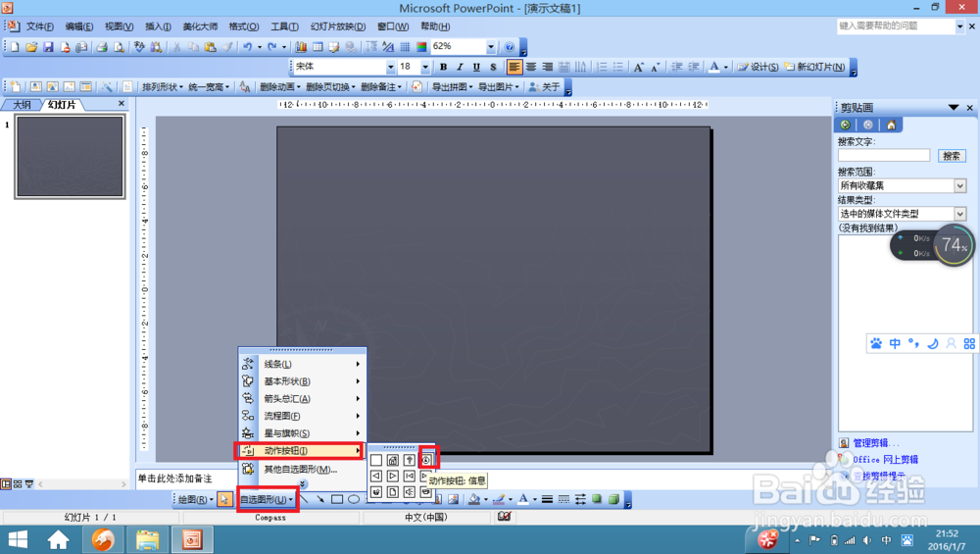Screen dimensions: 980x554
Task: Open a file with the folder icon
Action: pyautogui.click(x=31, y=47)
